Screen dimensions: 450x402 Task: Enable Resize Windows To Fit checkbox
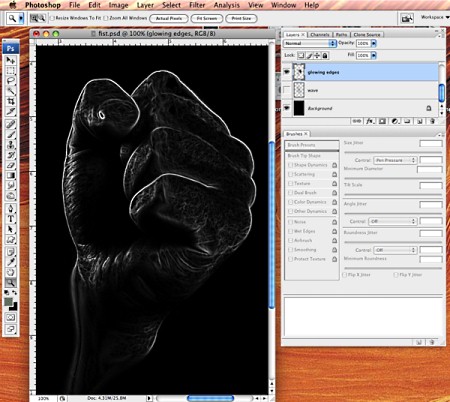point(52,18)
